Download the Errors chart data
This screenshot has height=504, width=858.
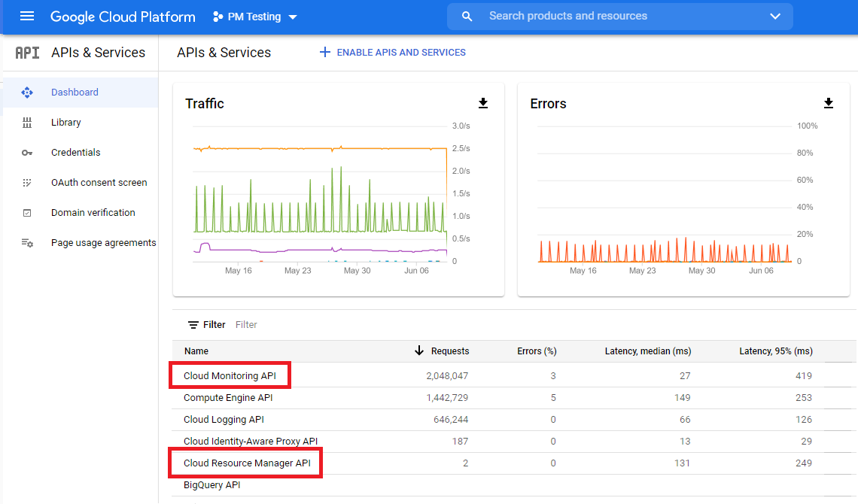pyautogui.click(x=829, y=103)
